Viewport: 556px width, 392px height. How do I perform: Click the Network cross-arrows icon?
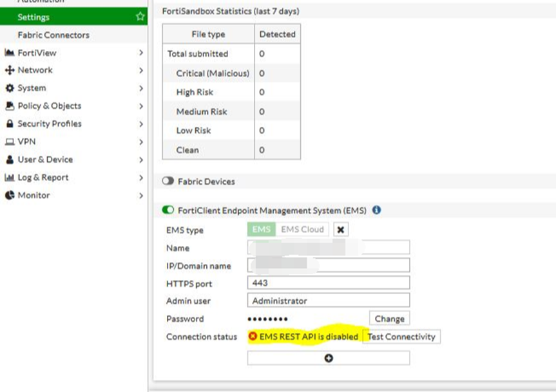point(10,70)
